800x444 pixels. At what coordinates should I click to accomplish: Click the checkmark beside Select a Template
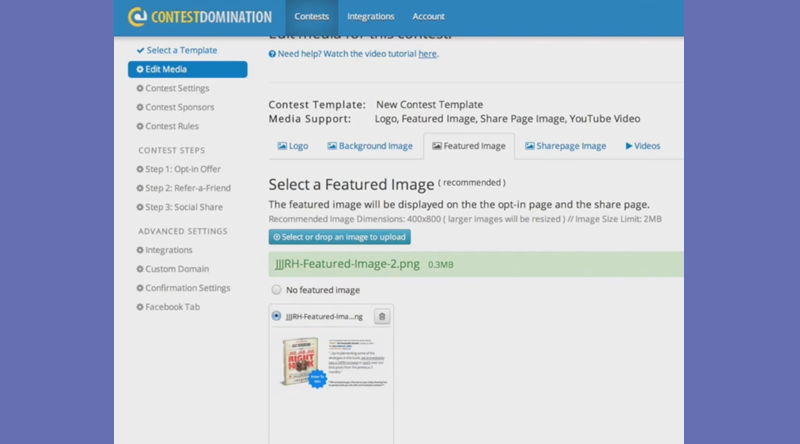[140, 50]
